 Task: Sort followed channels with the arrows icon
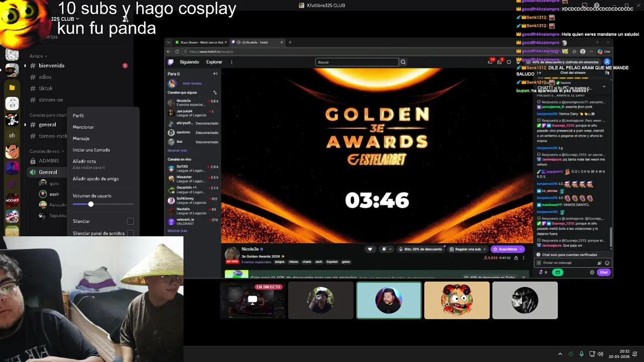[215, 93]
